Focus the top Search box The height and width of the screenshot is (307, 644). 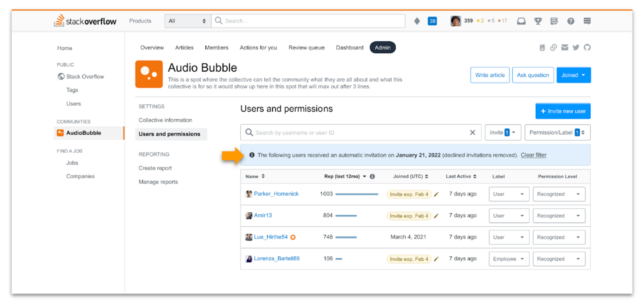[308, 21]
